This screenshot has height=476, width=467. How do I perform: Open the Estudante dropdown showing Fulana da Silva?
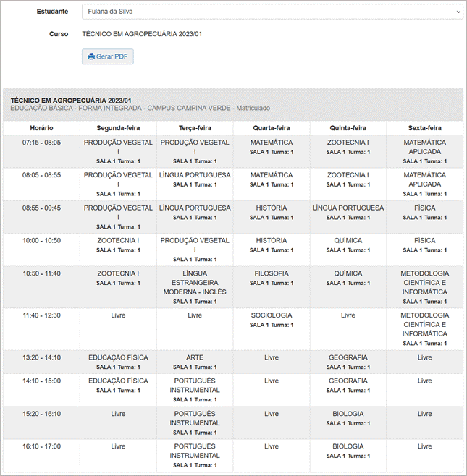272,12
